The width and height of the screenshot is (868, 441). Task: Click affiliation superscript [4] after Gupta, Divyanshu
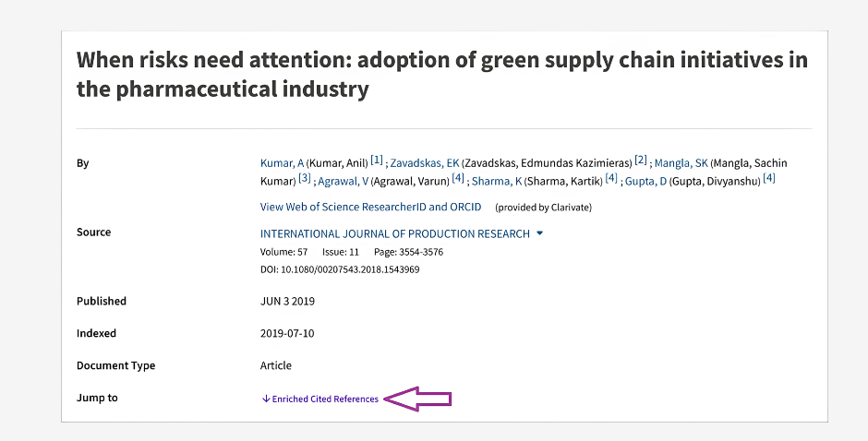pyautogui.click(x=769, y=178)
